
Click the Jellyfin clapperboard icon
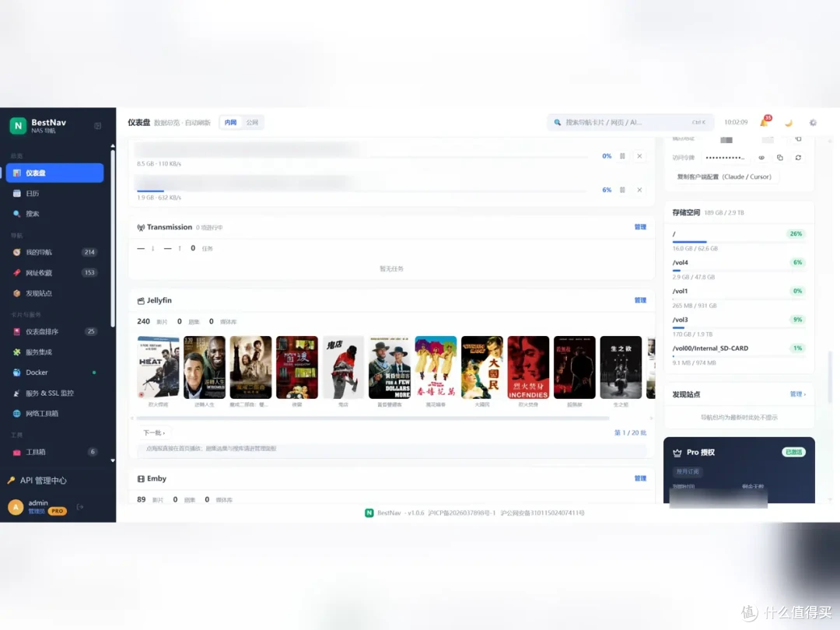click(x=141, y=301)
